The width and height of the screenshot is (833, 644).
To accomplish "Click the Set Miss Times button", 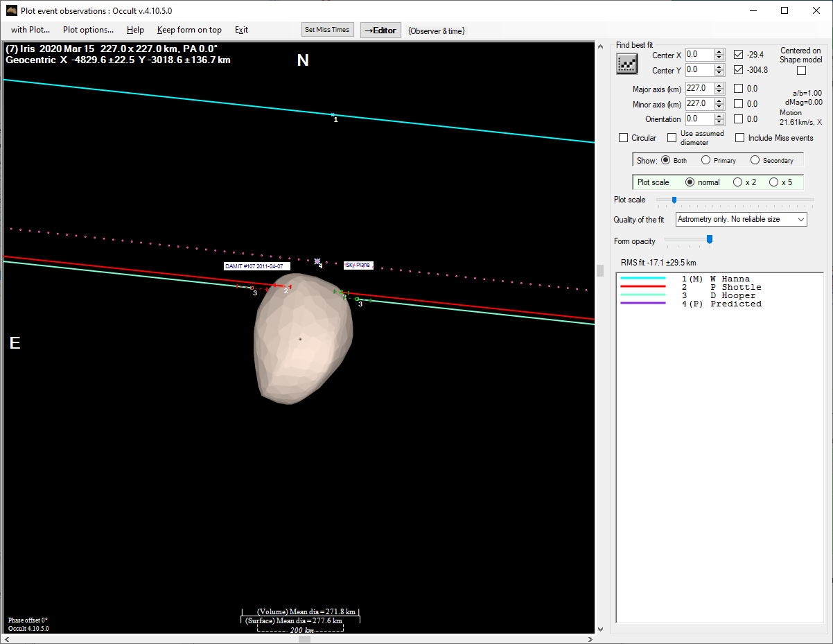I will pos(328,30).
